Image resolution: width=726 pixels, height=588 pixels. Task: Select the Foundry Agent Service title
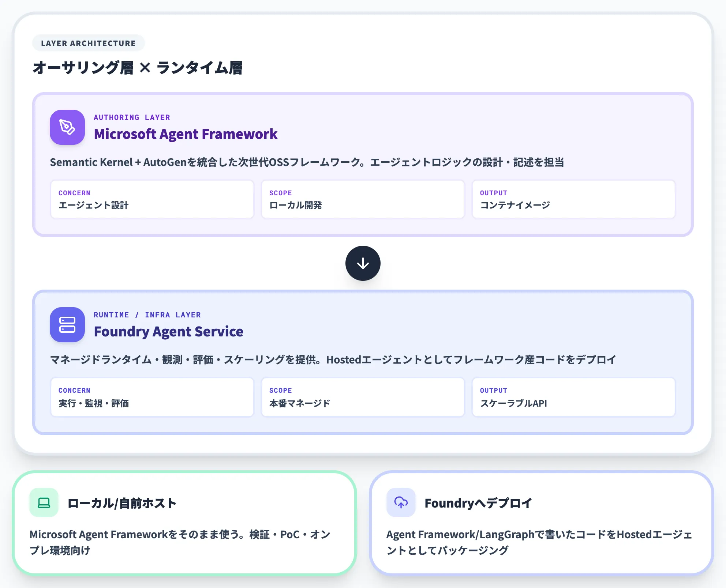tap(169, 332)
